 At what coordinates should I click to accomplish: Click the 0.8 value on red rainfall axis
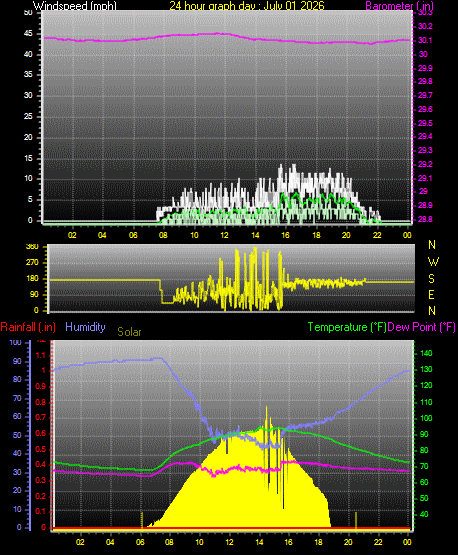pyautogui.click(x=41, y=402)
